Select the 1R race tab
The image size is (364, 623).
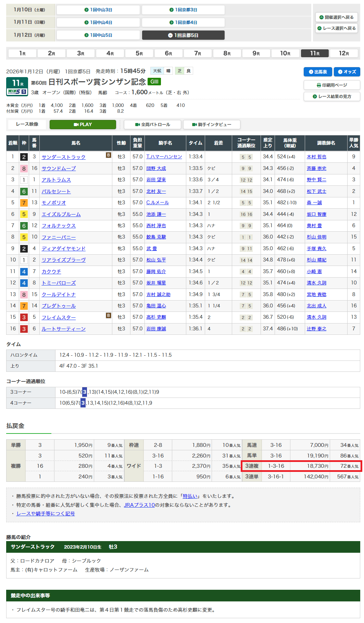click(22, 53)
